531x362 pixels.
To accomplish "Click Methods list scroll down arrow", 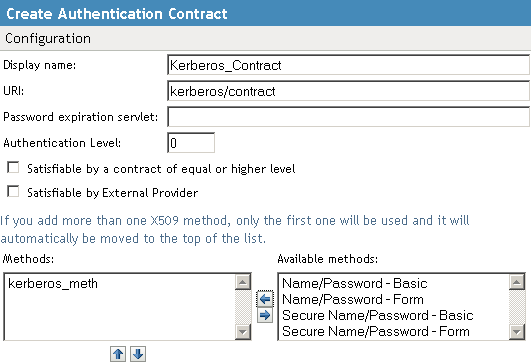I will (x=243, y=332).
